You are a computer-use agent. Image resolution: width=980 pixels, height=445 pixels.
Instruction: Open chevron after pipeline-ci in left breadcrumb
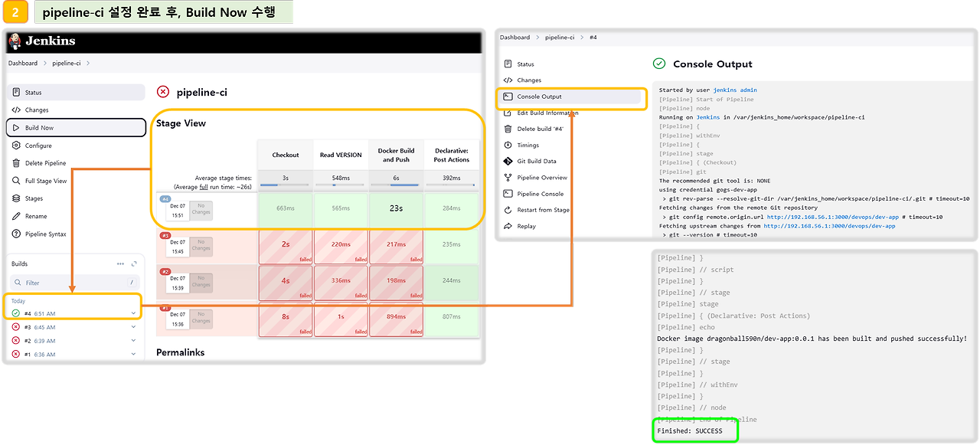[x=88, y=64]
